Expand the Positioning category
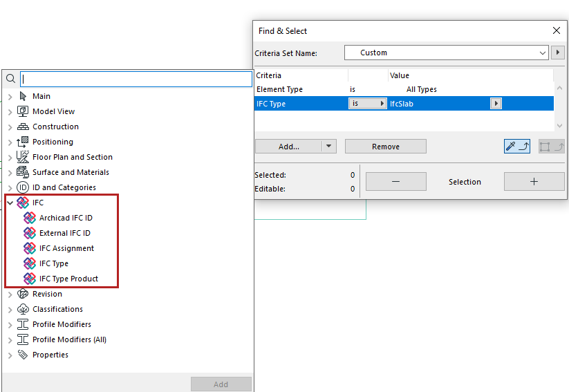 point(10,142)
